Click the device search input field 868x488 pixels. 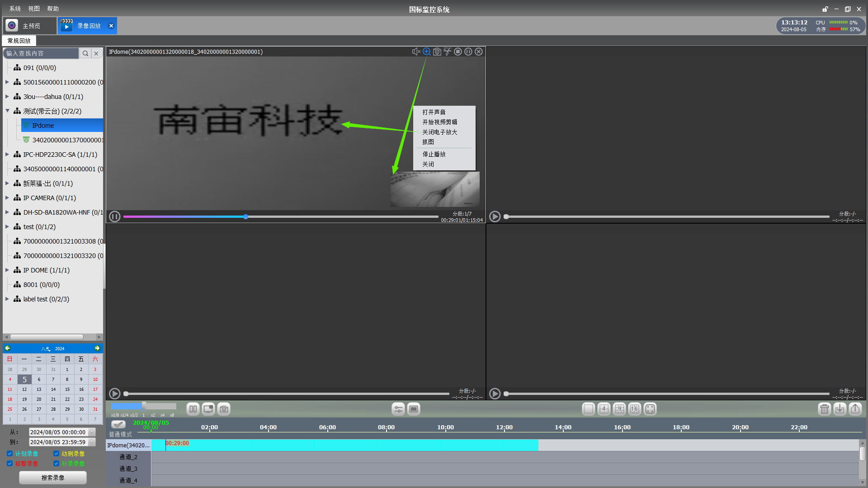41,53
